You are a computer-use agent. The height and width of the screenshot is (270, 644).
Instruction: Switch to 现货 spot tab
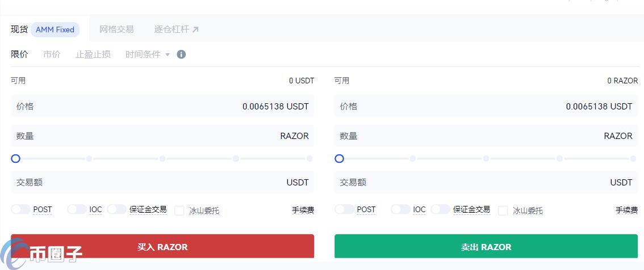point(19,29)
